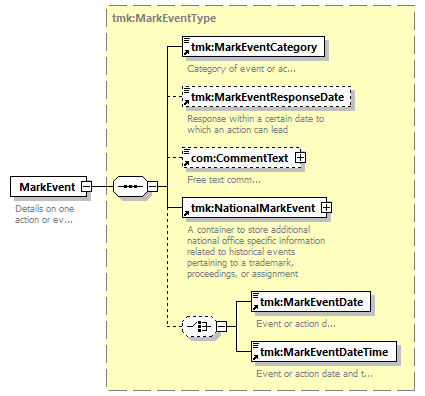Click the MarkEvent root element box
425x396 pixels.
49,186
